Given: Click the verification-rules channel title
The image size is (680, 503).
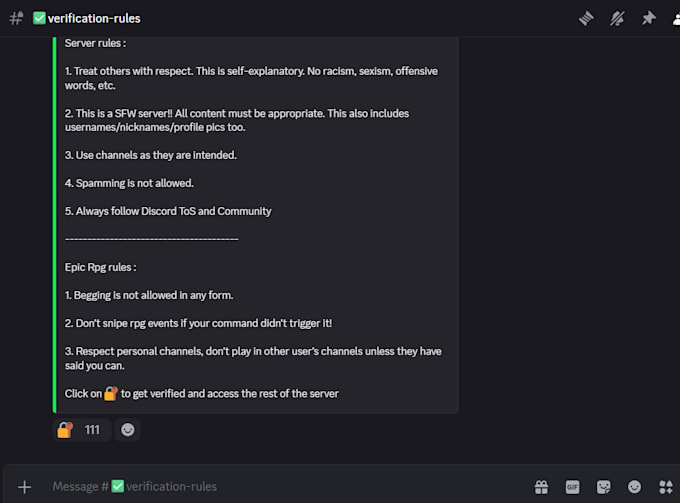Looking at the screenshot, I should [x=94, y=19].
